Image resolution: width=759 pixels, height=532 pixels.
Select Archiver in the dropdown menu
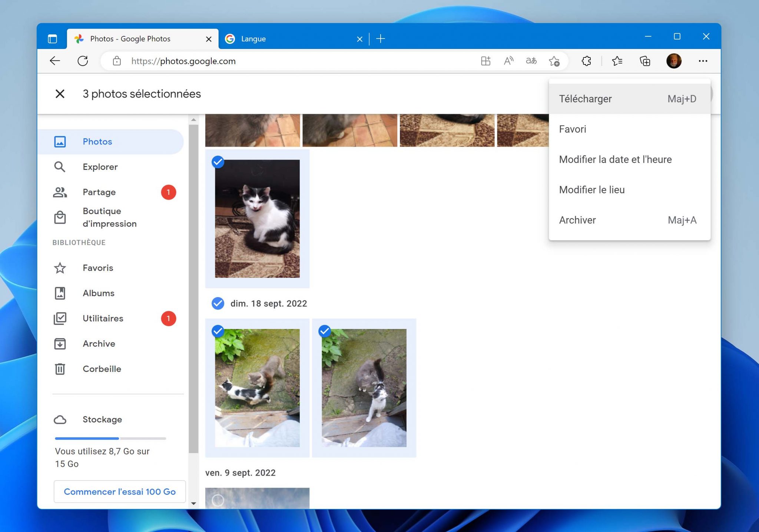[577, 220]
